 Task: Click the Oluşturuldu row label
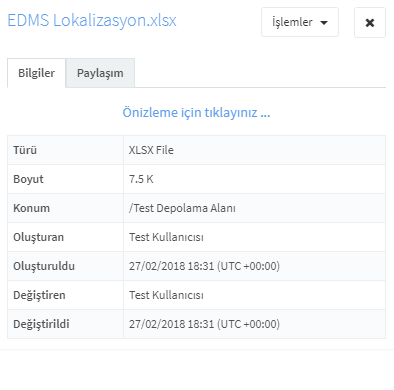[44, 266]
